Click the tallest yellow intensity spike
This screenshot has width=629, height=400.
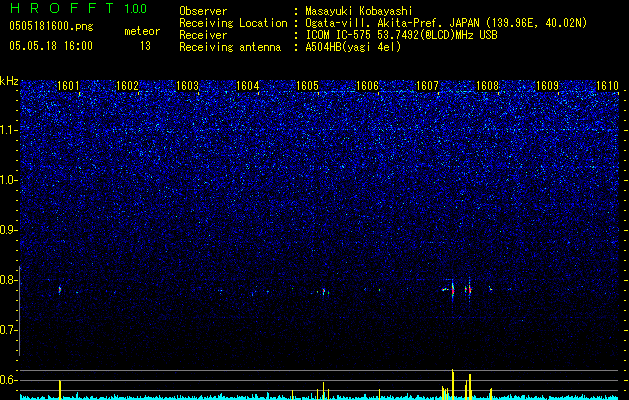tap(452, 384)
